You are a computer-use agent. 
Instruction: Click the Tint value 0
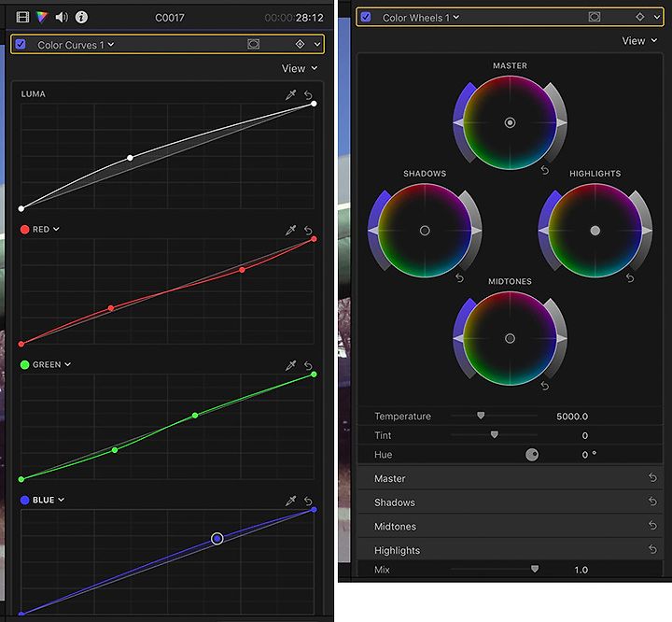point(584,436)
